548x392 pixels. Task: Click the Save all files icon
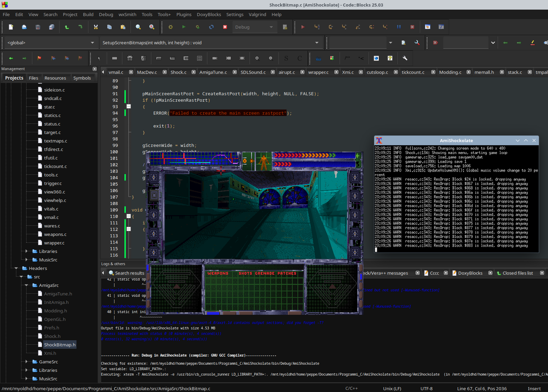pyautogui.click(x=51, y=27)
